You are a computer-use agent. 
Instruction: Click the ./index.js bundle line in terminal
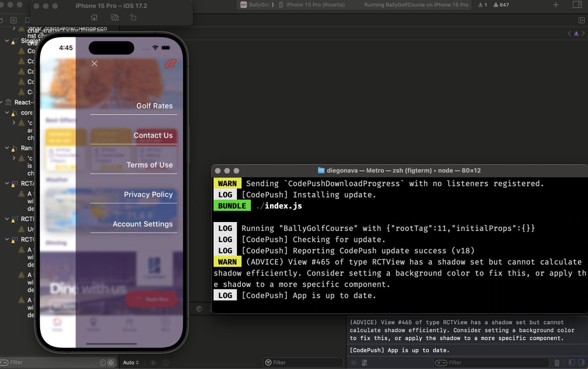click(x=279, y=206)
